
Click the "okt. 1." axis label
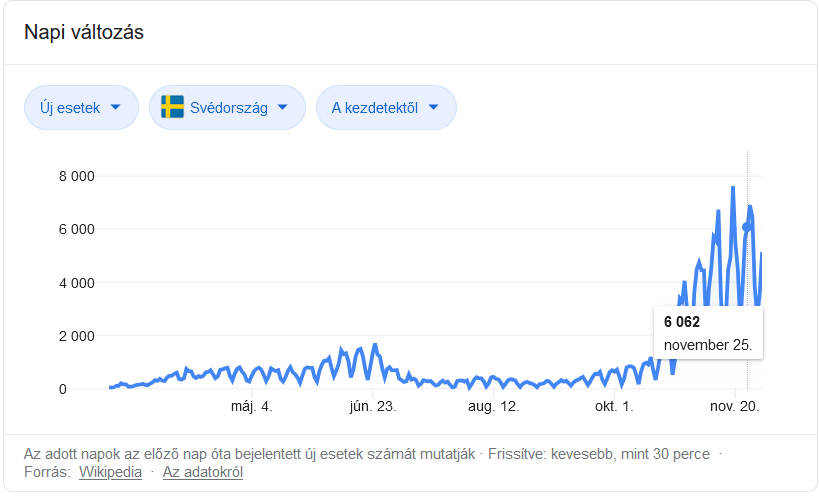click(x=614, y=407)
